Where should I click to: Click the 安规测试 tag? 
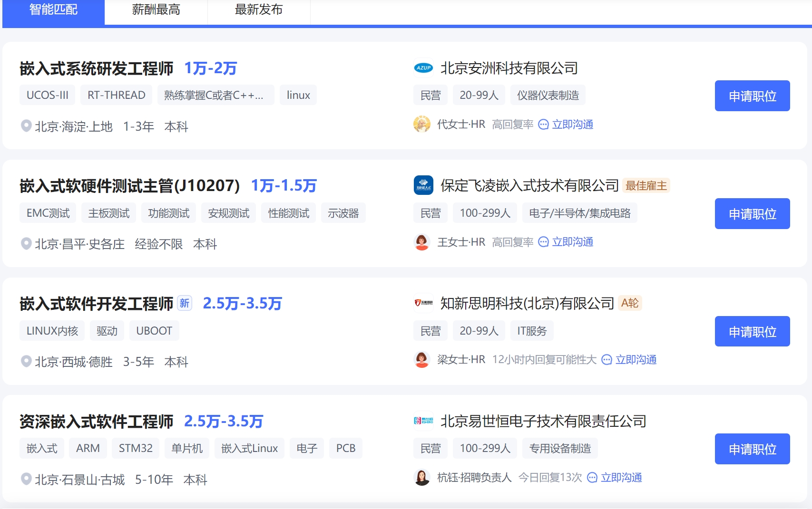point(229,213)
